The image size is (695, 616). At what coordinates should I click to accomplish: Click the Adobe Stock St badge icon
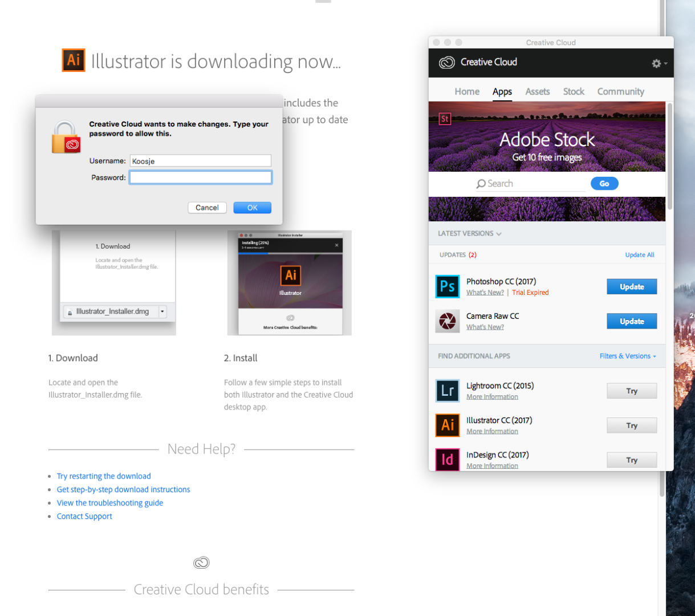[445, 119]
